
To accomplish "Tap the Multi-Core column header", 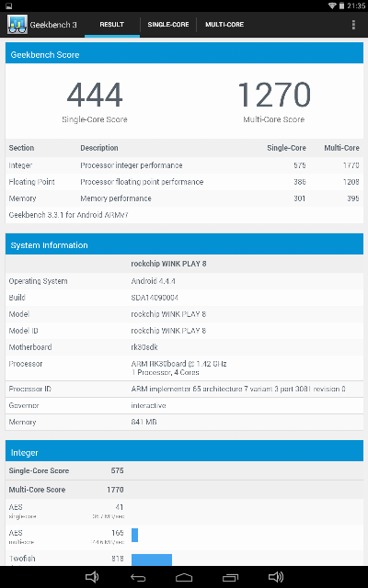I will pos(341,148).
